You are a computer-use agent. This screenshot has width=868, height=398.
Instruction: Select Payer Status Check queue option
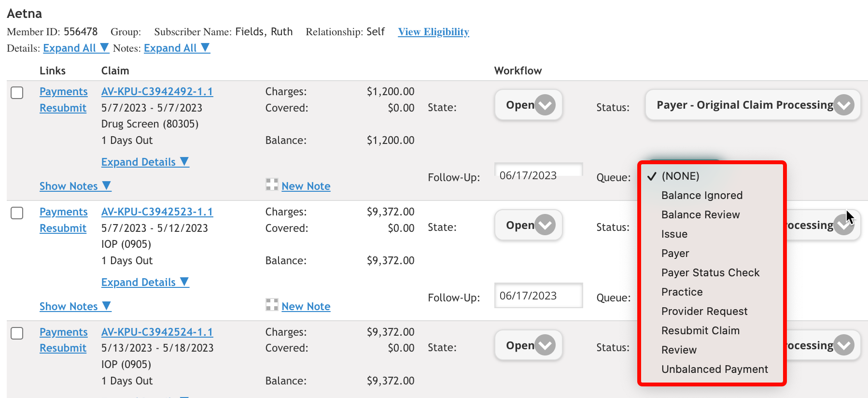(x=710, y=272)
